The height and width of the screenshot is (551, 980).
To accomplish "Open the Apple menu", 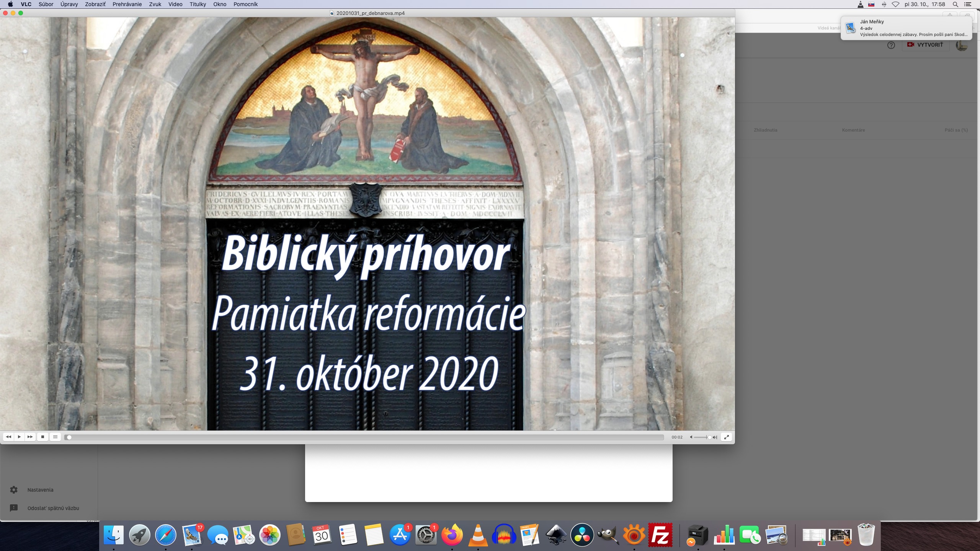I will point(10,4).
